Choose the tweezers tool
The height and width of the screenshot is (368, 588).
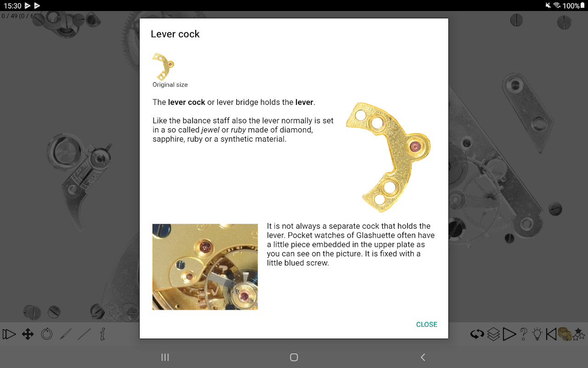click(x=66, y=334)
